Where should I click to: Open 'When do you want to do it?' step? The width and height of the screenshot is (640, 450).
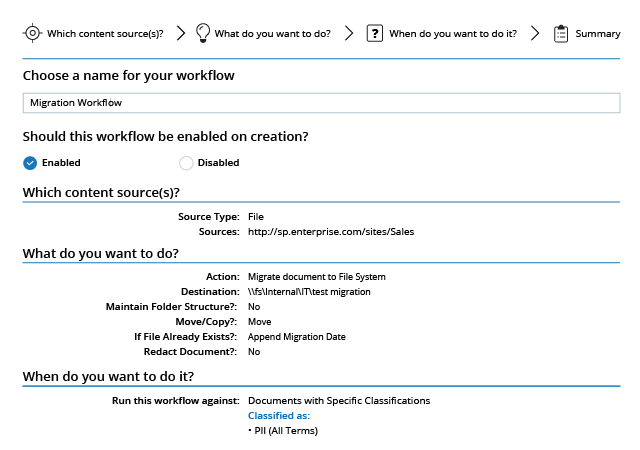[x=453, y=33]
